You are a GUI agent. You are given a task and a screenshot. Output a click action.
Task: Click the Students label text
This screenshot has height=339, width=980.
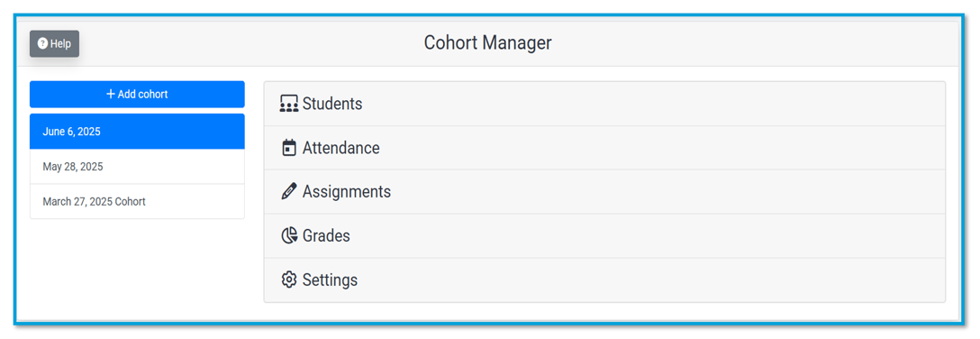coord(332,104)
